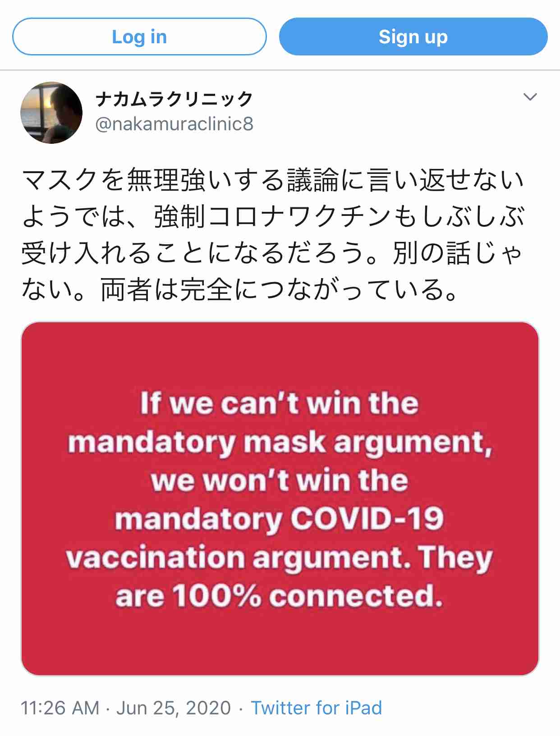This screenshot has height=736, width=560.
Task: Follow the Twitter for iPad source link
Action: (317, 708)
